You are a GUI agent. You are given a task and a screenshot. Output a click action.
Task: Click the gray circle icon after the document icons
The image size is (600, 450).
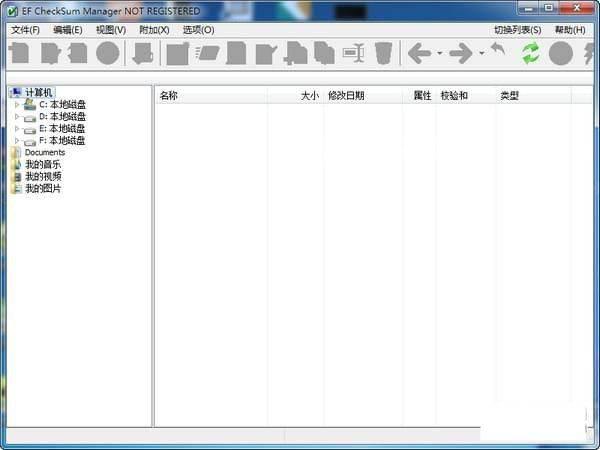[108, 53]
